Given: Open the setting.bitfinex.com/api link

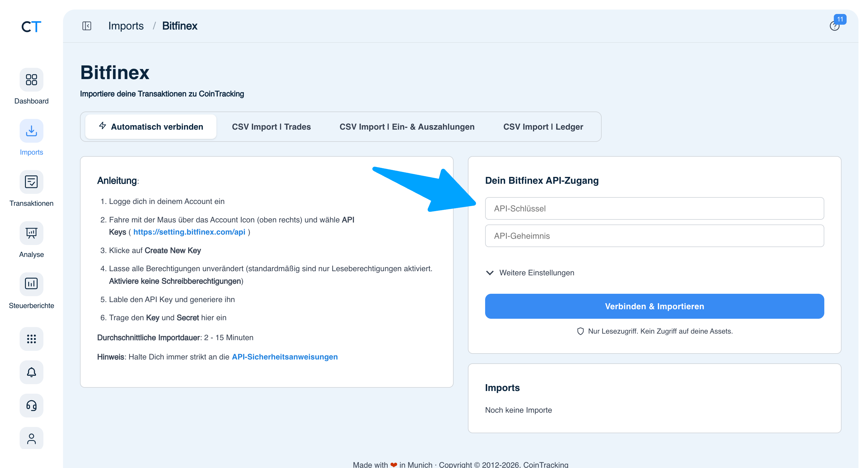Looking at the screenshot, I should pyautogui.click(x=189, y=232).
